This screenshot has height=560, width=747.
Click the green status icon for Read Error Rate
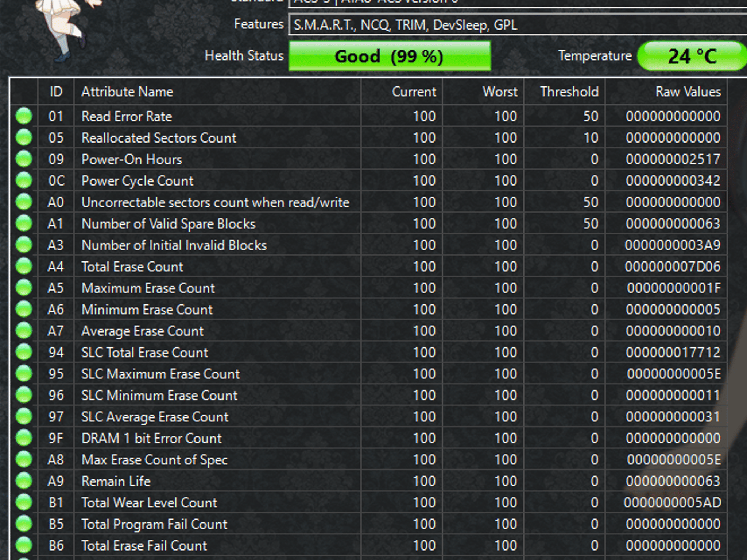pos(24,116)
